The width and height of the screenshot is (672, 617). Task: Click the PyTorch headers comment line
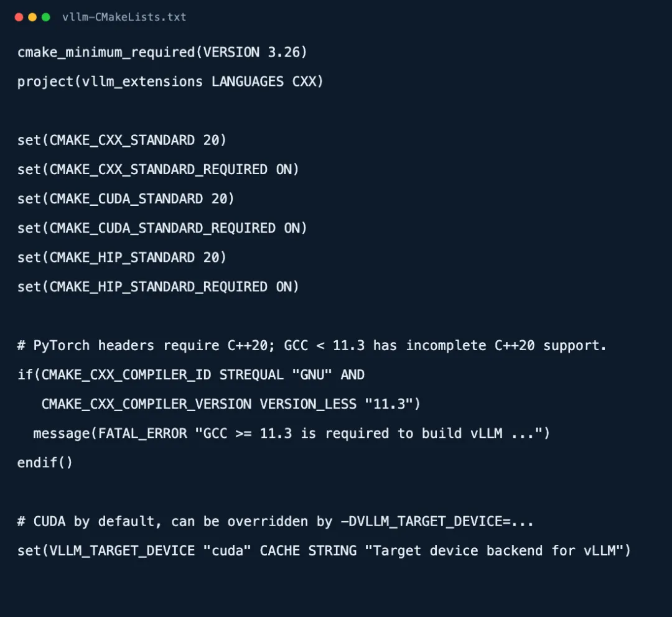[x=312, y=345]
